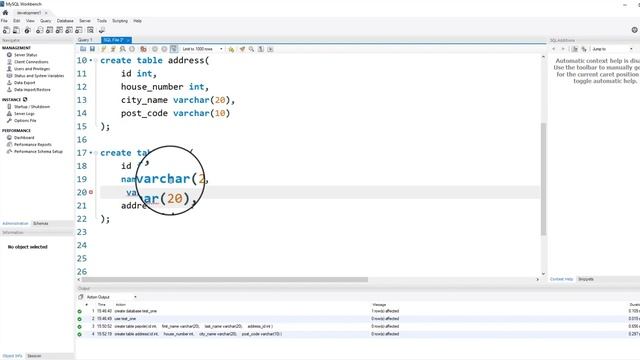Toggle invisible characters icon in editor toolbar

[261, 49]
